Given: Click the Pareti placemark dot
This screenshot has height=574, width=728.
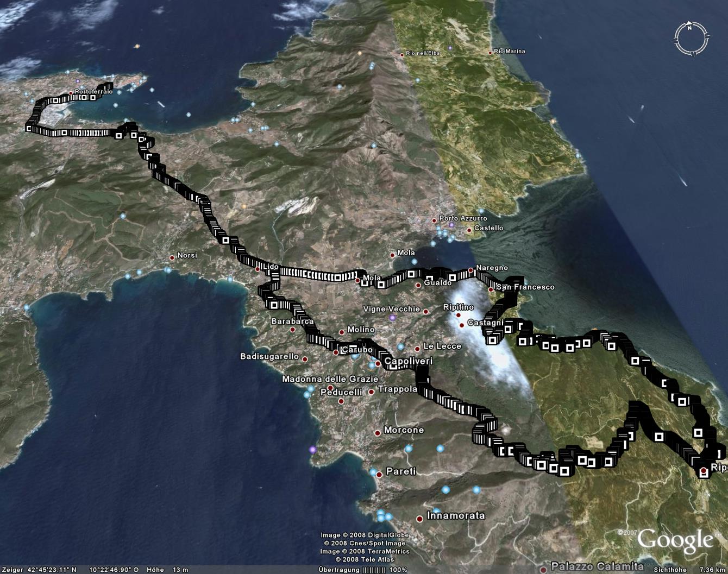Looking at the screenshot, I should (379, 474).
